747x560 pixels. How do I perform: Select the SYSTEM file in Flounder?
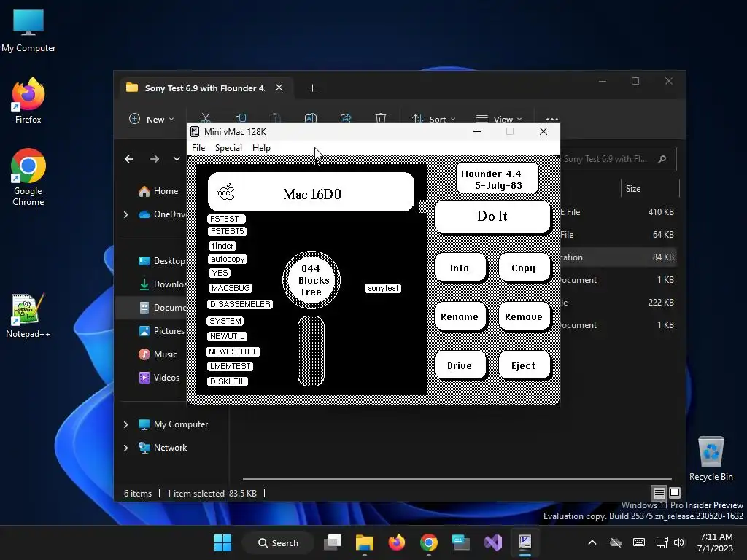225,322
